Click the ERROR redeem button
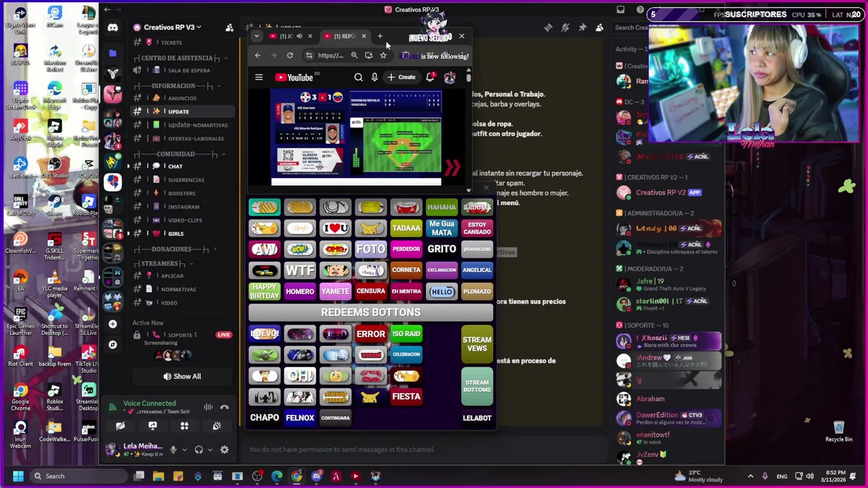 click(x=371, y=333)
